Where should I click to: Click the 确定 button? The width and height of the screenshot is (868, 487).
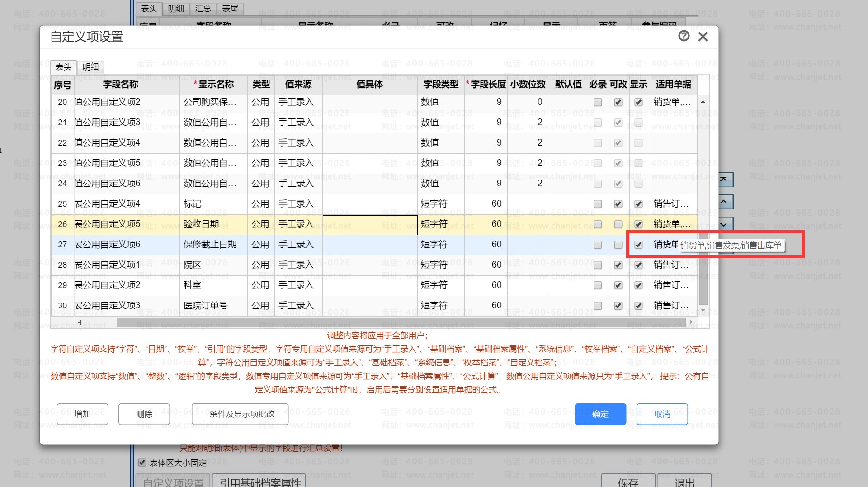pyautogui.click(x=600, y=414)
